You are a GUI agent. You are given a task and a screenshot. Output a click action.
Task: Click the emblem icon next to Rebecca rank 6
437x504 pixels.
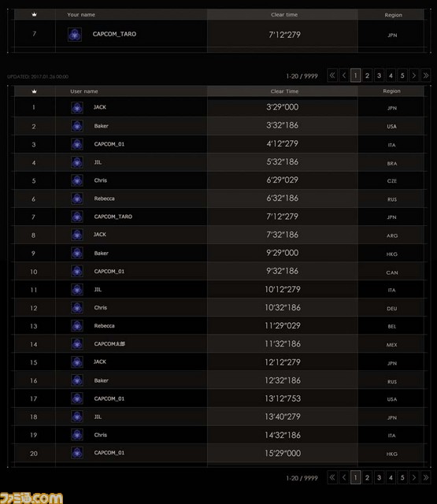77,198
